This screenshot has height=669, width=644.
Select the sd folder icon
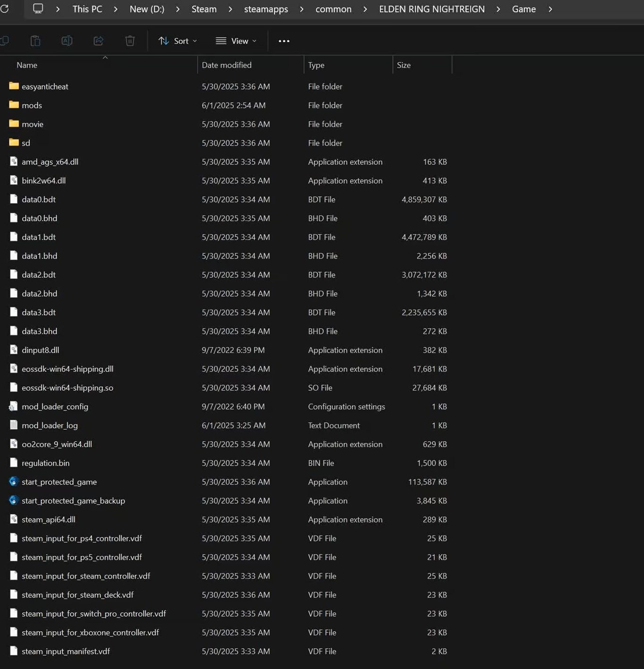[x=14, y=142]
